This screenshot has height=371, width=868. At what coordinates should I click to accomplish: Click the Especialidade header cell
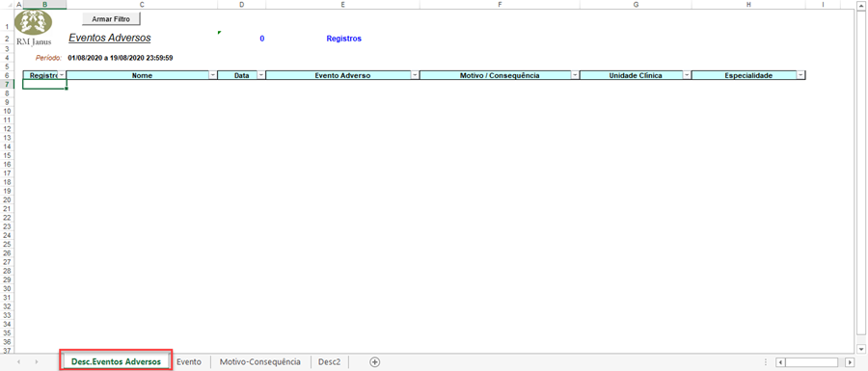click(748, 75)
